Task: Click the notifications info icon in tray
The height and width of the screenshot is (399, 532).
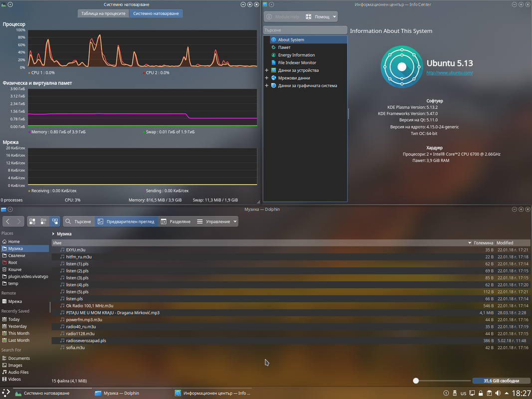Action: pyautogui.click(x=446, y=393)
